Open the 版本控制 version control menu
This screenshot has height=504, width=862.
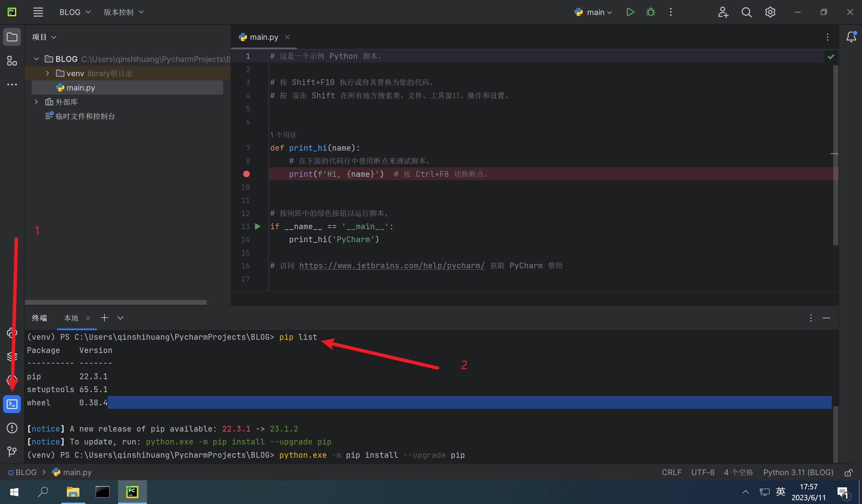tap(123, 12)
